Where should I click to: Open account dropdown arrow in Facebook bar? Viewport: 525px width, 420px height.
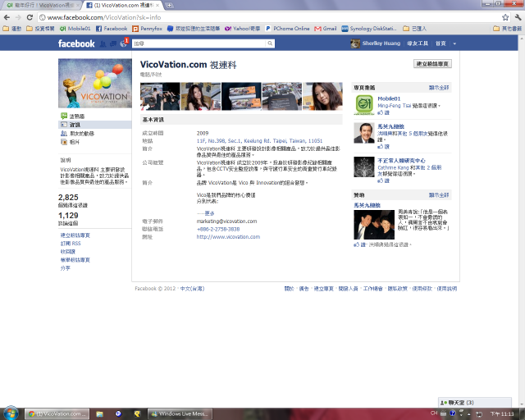[x=454, y=43]
